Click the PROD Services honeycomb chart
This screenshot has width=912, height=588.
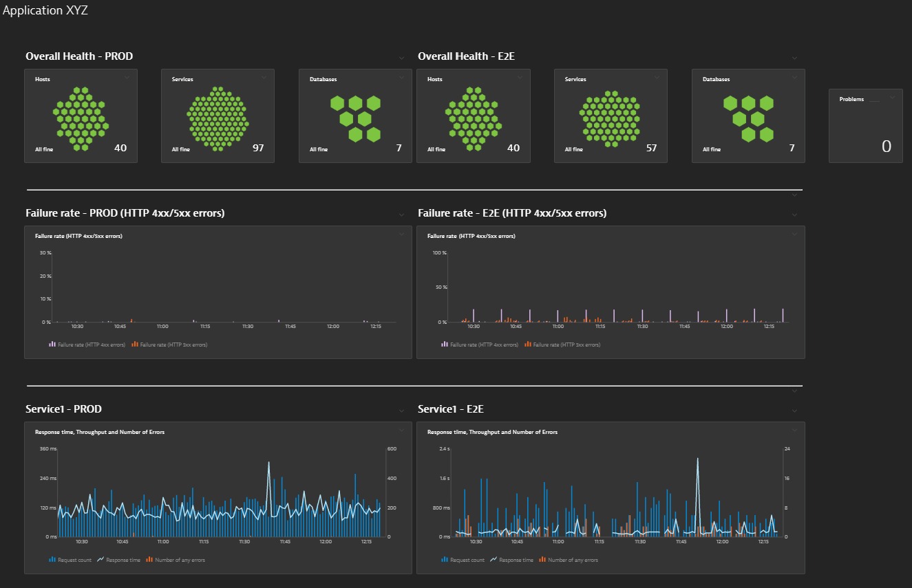pyautogui.click(x=218, y=118)
